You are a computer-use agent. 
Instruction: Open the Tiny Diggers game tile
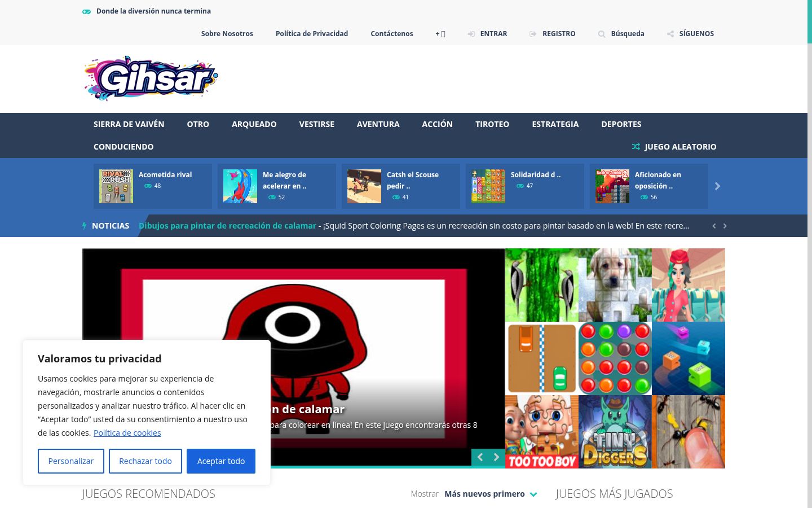coord(615,432)
